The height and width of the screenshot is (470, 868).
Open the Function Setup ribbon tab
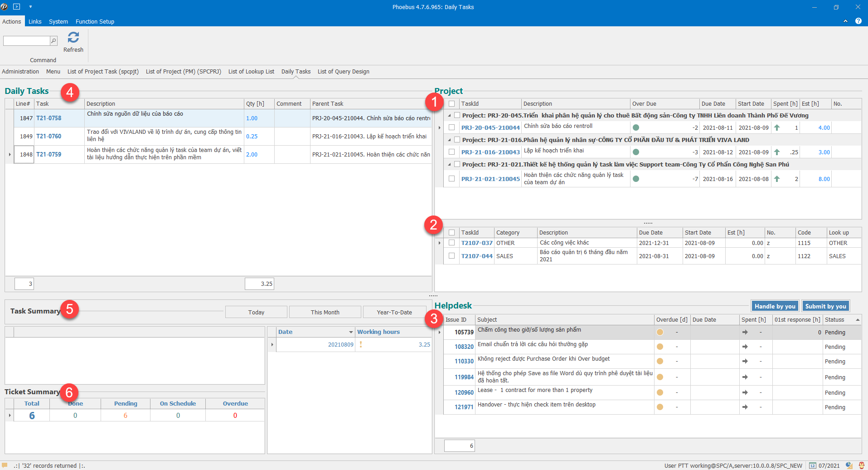[x=95, y=21]
